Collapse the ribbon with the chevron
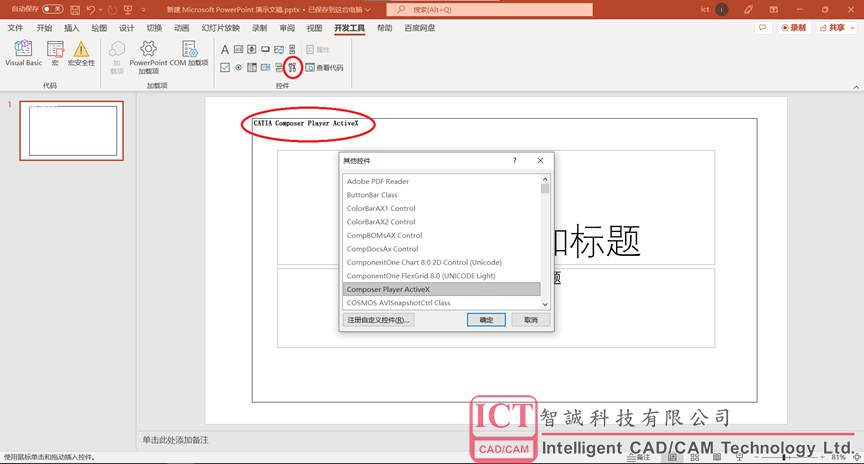This screenshot has width=864, height=464. click(856, 87)
